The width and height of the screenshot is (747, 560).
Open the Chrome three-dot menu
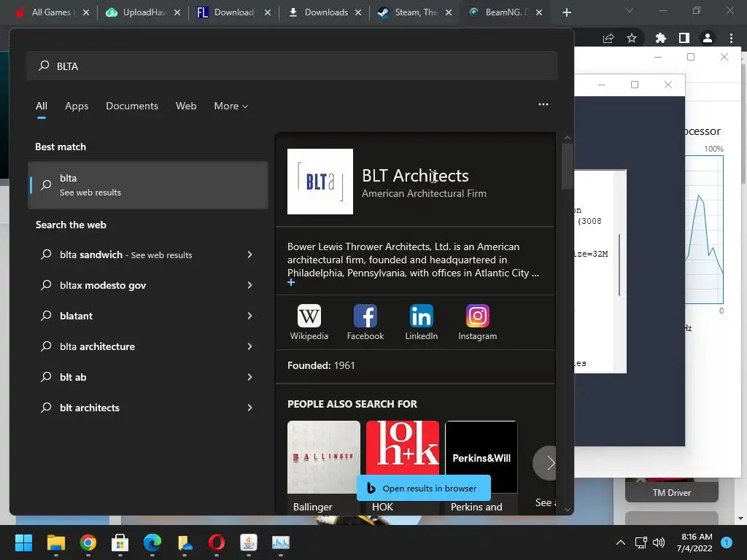(x=731, y=38)
